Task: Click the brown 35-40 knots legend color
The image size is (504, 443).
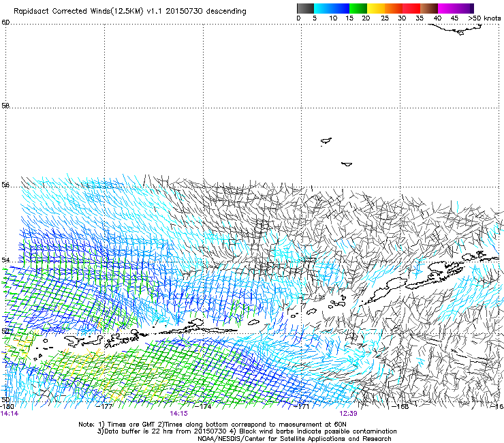Action: click(x=429, y=8)
